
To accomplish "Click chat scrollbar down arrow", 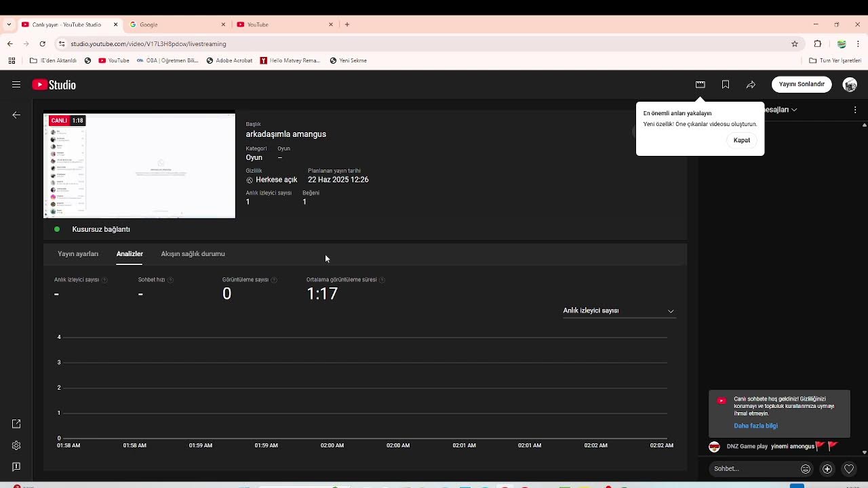I will coord(865,452).
